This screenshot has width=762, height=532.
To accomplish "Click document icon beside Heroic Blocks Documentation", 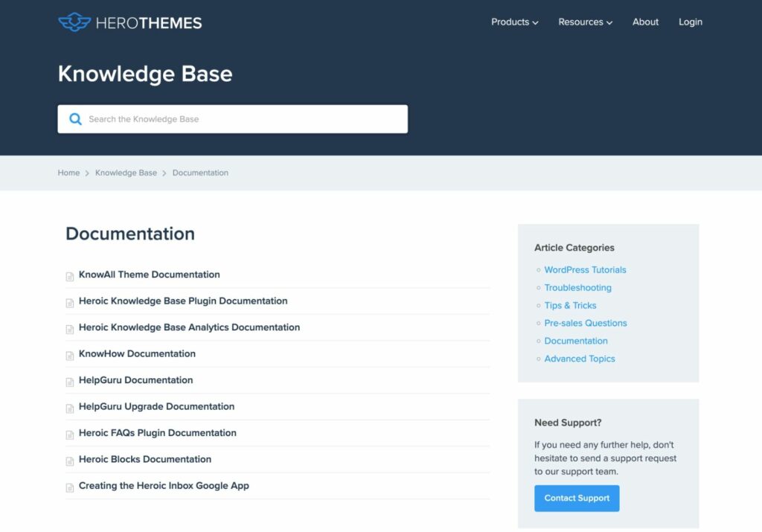I will [x=69, y=461].
